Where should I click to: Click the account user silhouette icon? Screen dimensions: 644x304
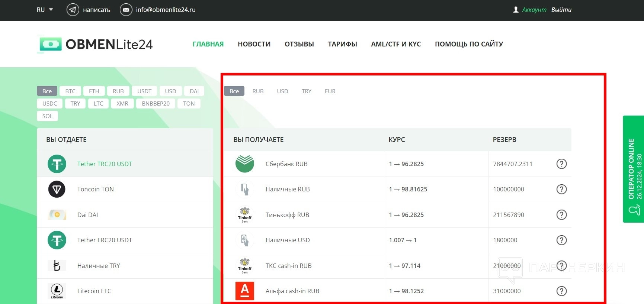516,10
